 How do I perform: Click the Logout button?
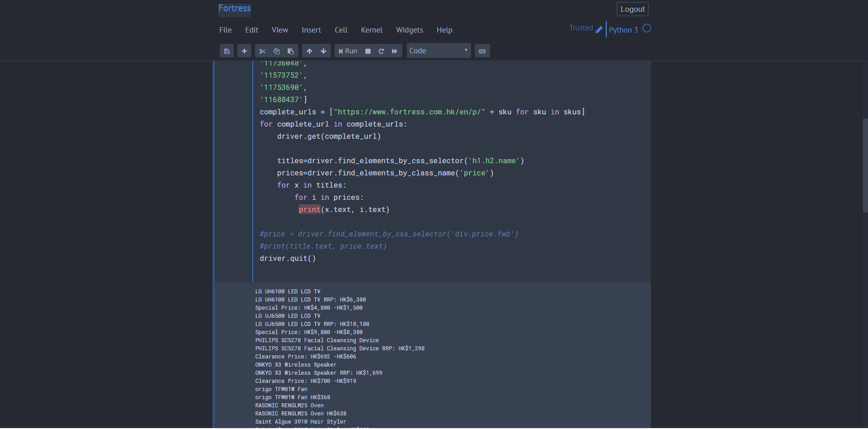pos(632,9)
